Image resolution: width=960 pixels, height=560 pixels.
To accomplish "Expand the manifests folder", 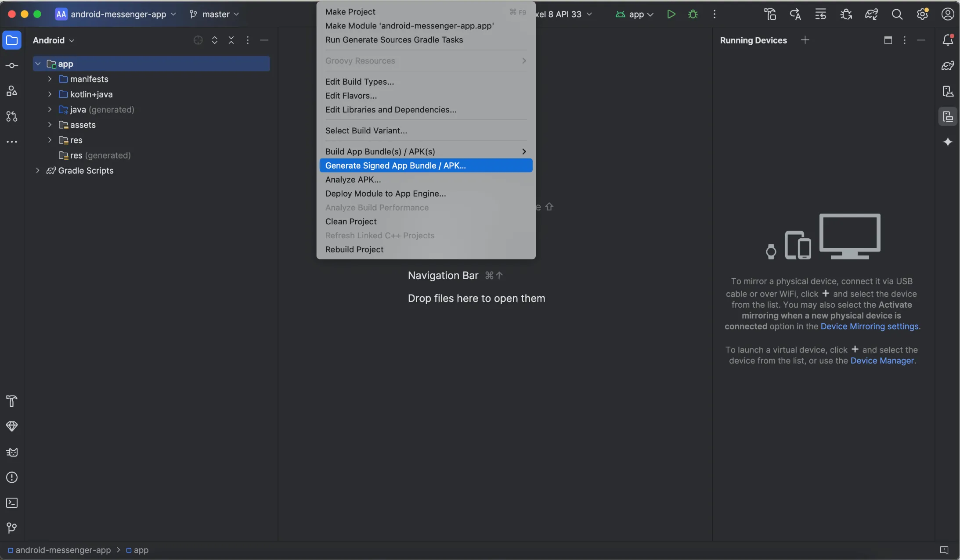I will click(50, 79).
